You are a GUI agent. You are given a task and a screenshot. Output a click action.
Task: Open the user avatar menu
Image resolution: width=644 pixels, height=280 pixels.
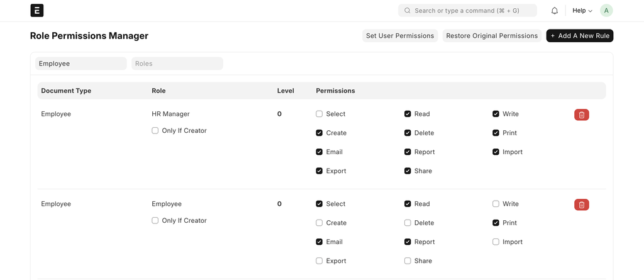[x=606, y=11]
